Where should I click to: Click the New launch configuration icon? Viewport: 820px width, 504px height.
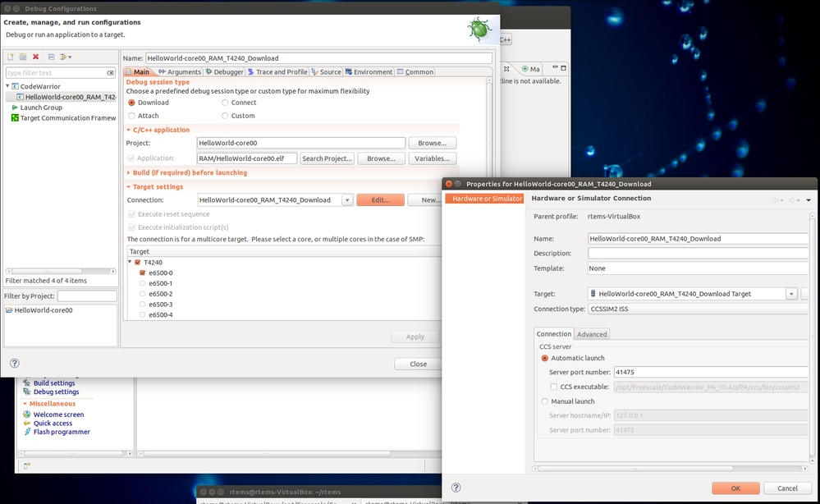[10, 57]
